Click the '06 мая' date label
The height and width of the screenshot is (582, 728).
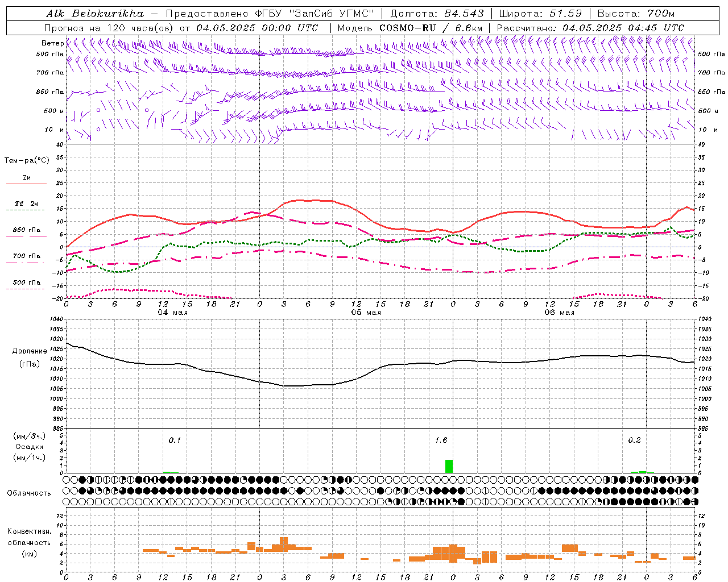point(559,313)
